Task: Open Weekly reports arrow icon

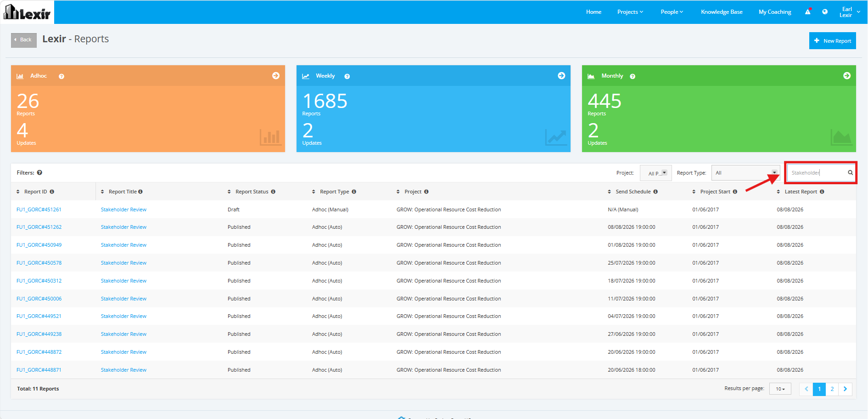Action: coord(561,76)
